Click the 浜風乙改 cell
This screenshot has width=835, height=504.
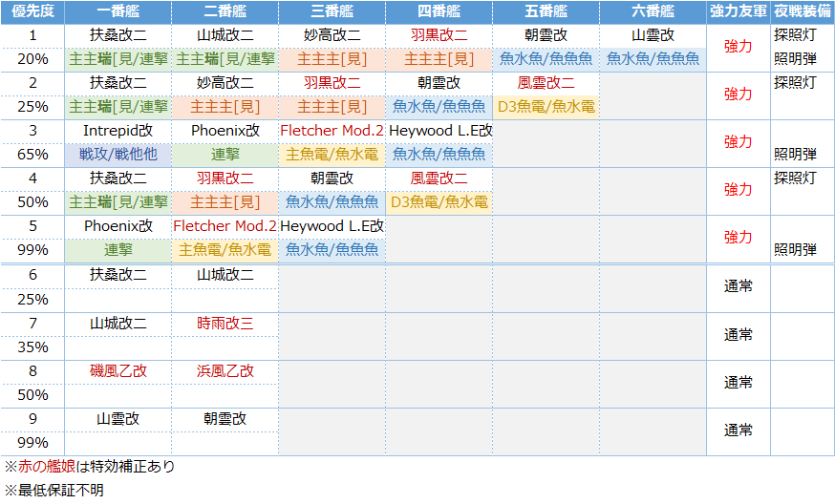[x=225, y=371]
